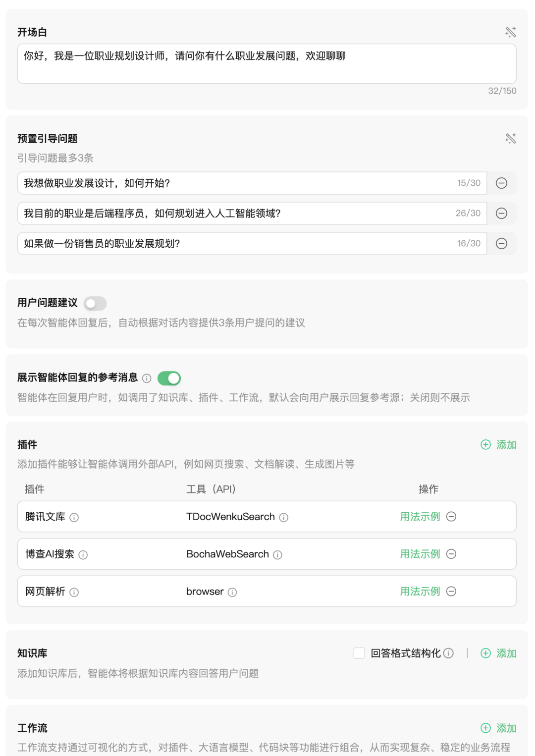Add a knowledge base via 添加
Screen dimensions: 535x756
tap(499, 653)
